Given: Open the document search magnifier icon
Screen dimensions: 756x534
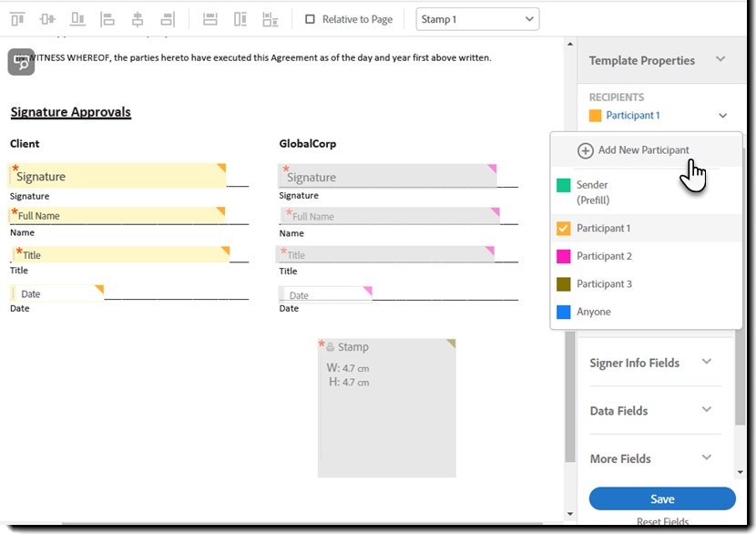Looking at the screenshot, I should 21,62.
